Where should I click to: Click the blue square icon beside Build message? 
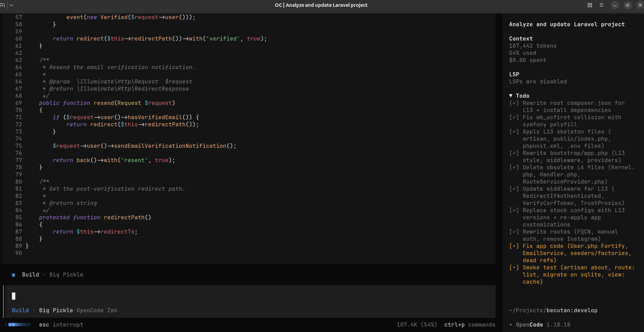[14, 275]
